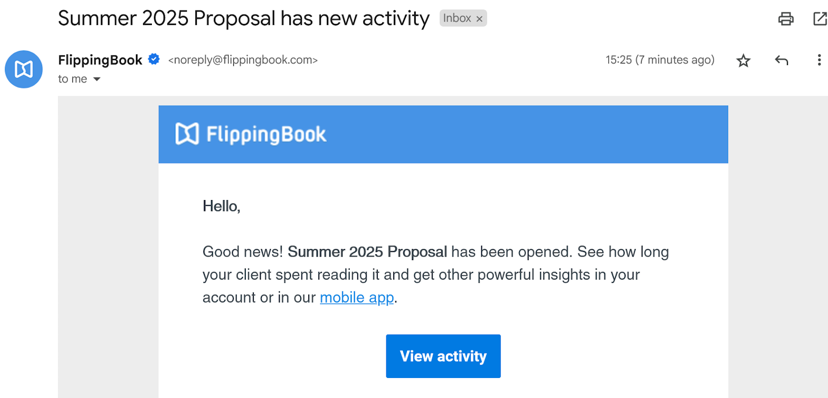Expand the "to me" recipient details arrow

pyautogui.click(x=97, y=80)
